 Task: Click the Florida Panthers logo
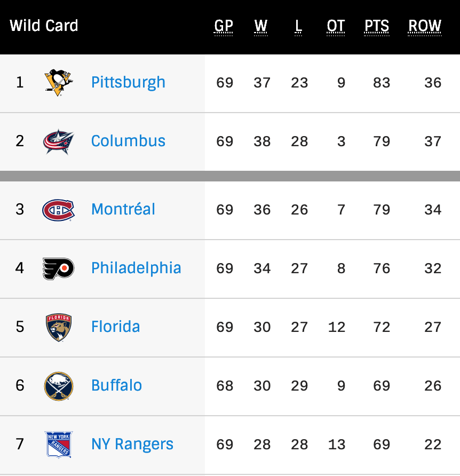(59, 327)
